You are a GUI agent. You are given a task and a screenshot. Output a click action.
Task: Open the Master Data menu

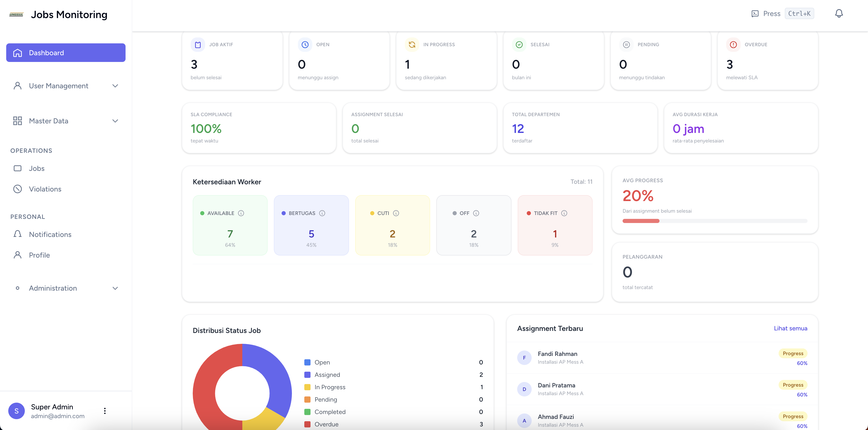pyautogui.click(x=66, y=121)
